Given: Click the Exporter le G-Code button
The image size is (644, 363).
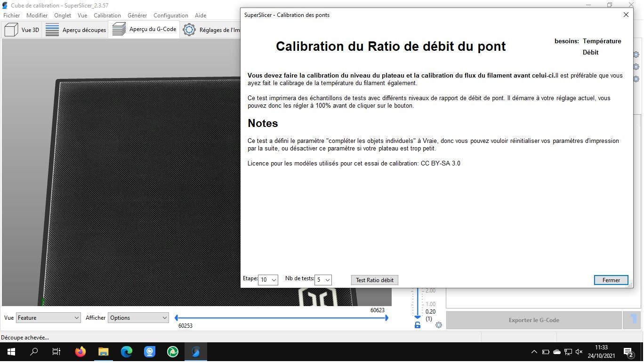Looking at the screenshot, I should 534,320.
